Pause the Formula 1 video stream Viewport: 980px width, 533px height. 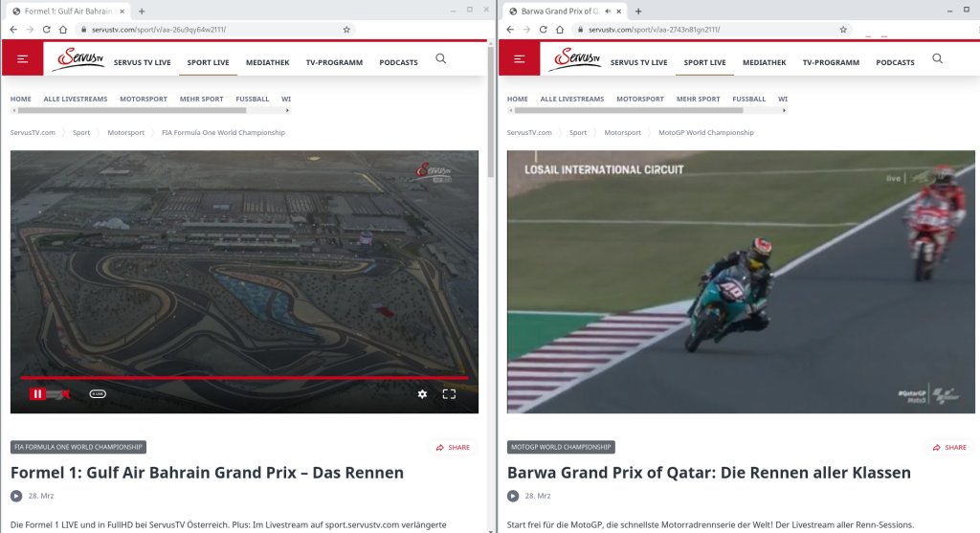[37, 393]
